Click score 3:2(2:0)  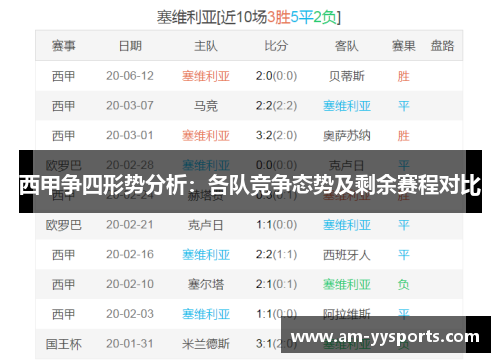click(x=276, y=135)
